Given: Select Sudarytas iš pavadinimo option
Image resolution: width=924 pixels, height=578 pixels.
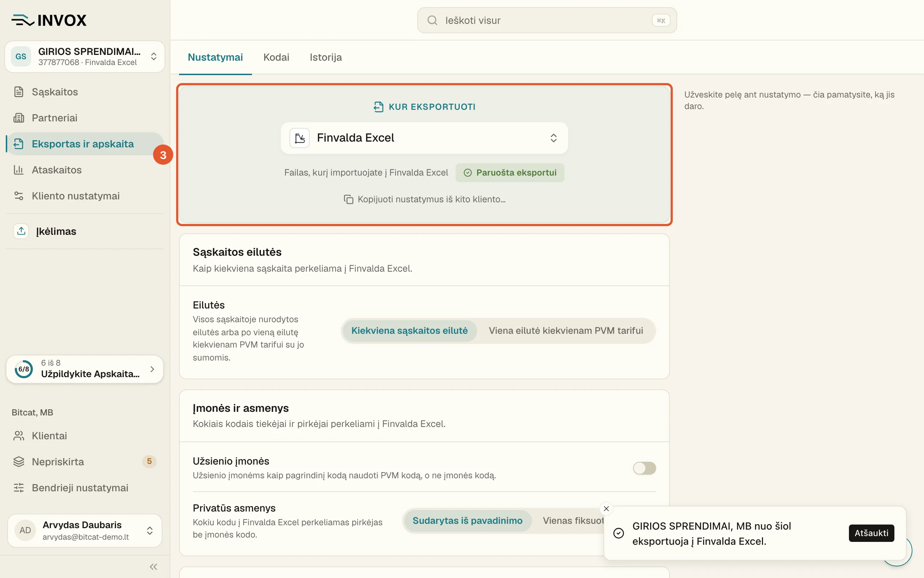Looking at the screenshot, I should [x=467, y=521].
